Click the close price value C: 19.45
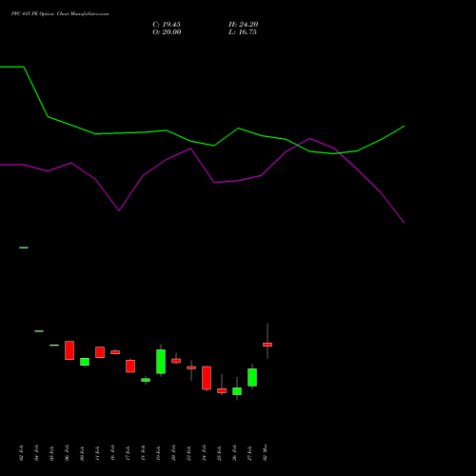Screen dimensions: 476x476 point(167,25)
